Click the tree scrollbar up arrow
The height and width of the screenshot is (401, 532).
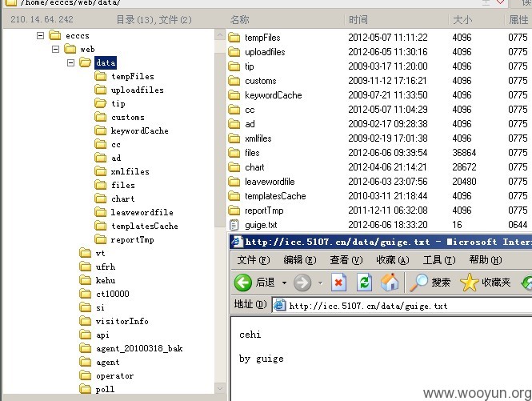click(220, 35)
